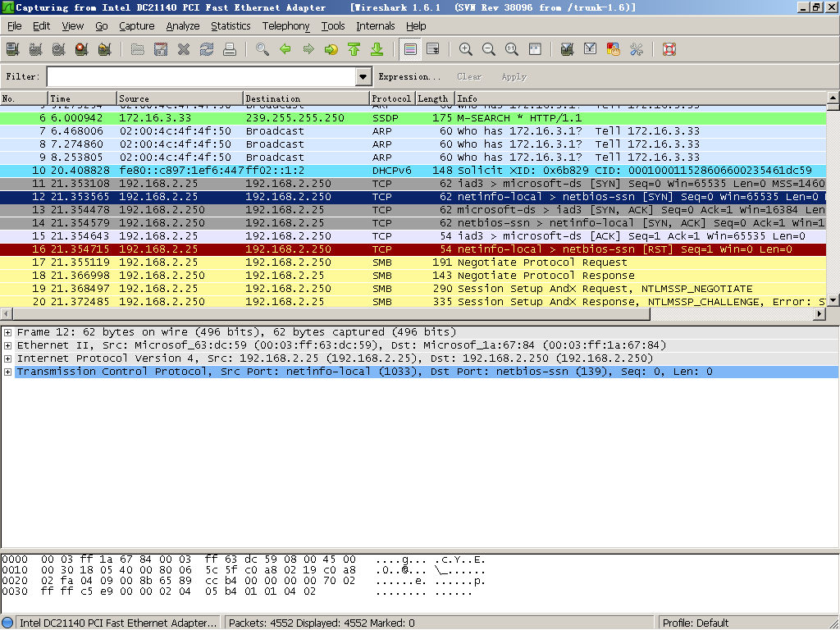Go forward in packet history
The height and width of the screenshot is (630, 840).
coord(308,49)
